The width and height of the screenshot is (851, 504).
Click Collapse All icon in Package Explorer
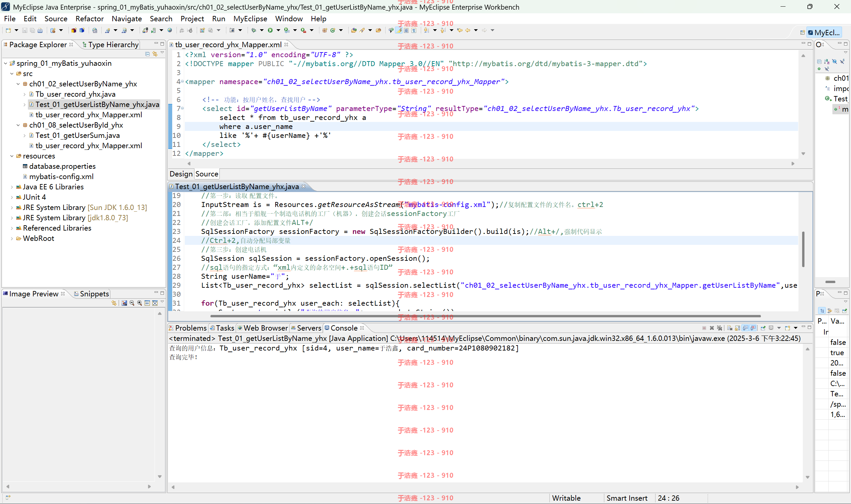[x=148, y=54]
